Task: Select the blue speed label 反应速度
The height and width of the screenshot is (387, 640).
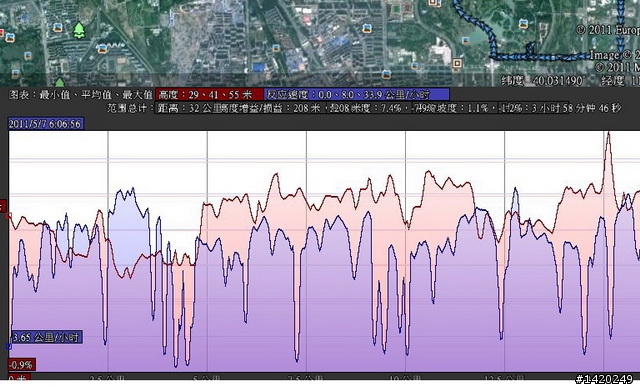Action: click(x=357, y=95)
